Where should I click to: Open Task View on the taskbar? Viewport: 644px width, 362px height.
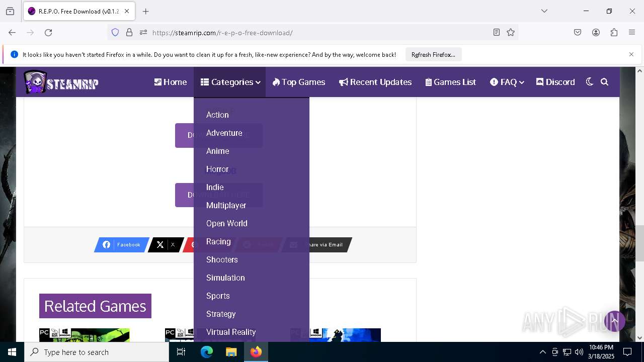[x=181, y=352]
